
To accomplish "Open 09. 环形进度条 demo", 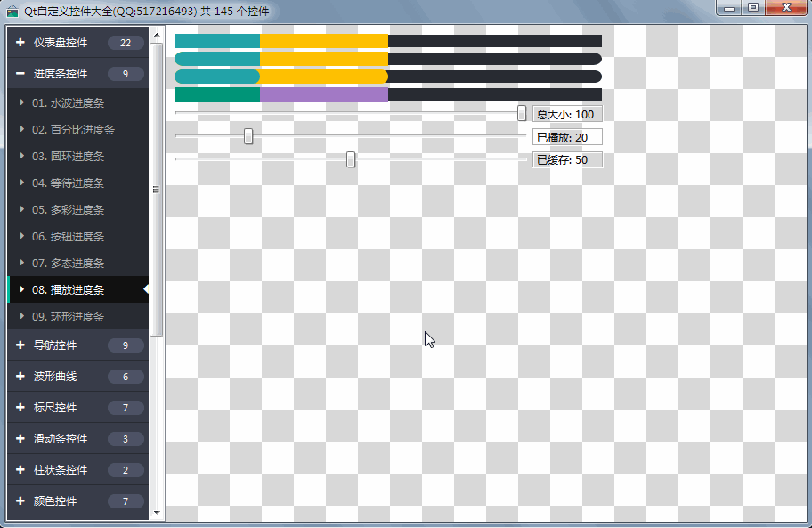I will tap(68, 317).
